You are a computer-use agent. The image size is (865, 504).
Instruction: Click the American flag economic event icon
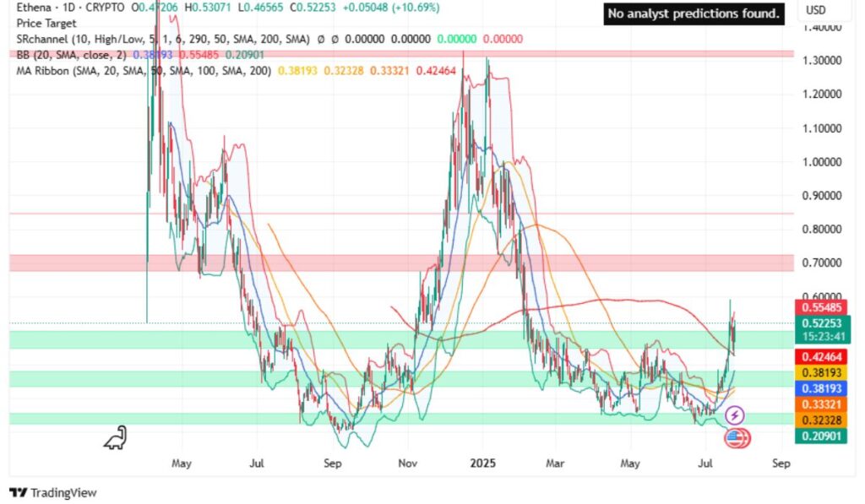(x=734, y=438)
